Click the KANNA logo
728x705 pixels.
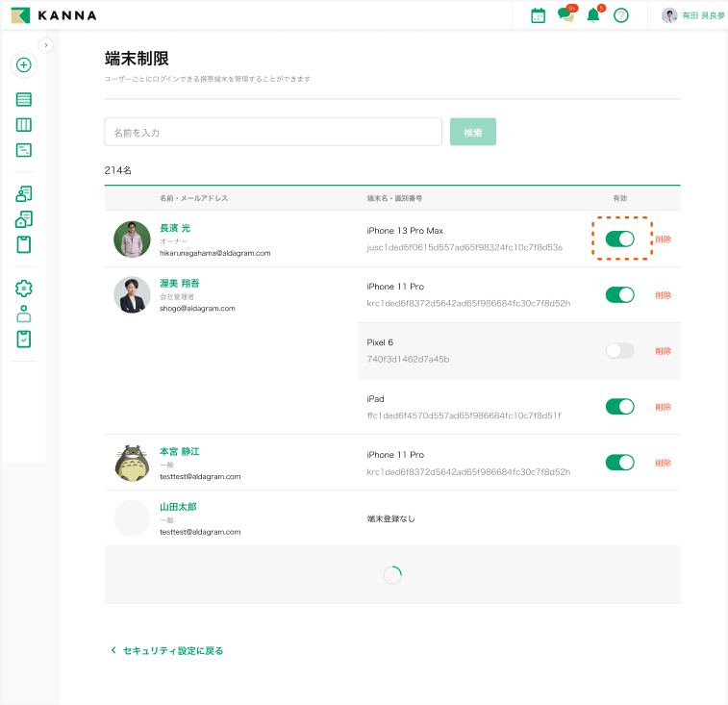pyautogui.click(x=53, y=15)
